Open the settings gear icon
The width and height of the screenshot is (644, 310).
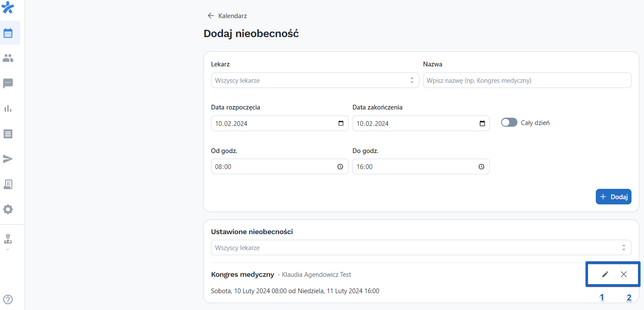click(x=8, y=209)
